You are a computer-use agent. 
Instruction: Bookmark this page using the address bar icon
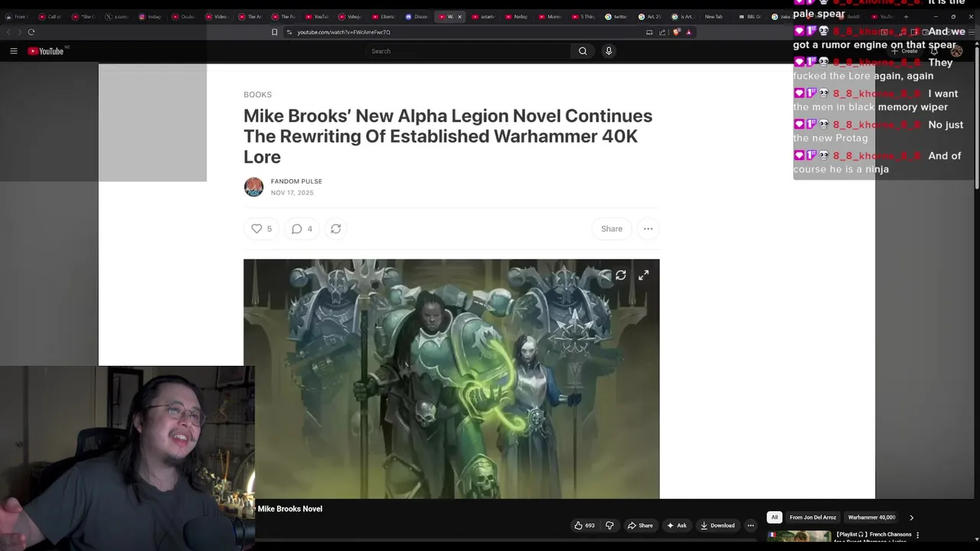pyautogui.click(x=274, y=32)
